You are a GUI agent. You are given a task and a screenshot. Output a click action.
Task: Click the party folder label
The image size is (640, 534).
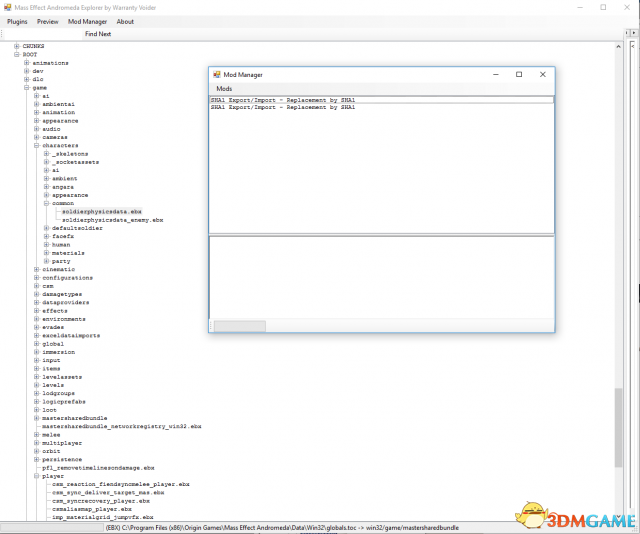[x=61, y=261]
